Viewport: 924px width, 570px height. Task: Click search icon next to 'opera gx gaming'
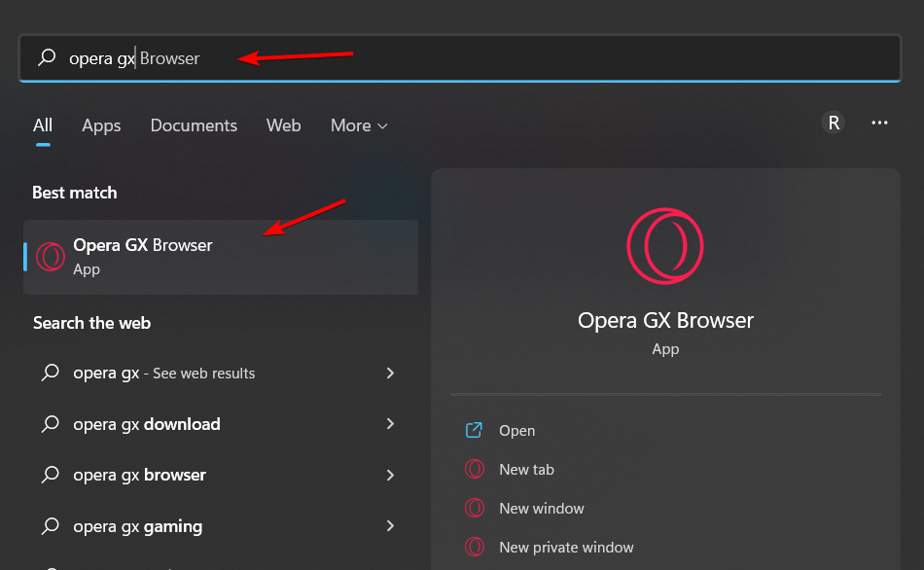coord(50,526)
